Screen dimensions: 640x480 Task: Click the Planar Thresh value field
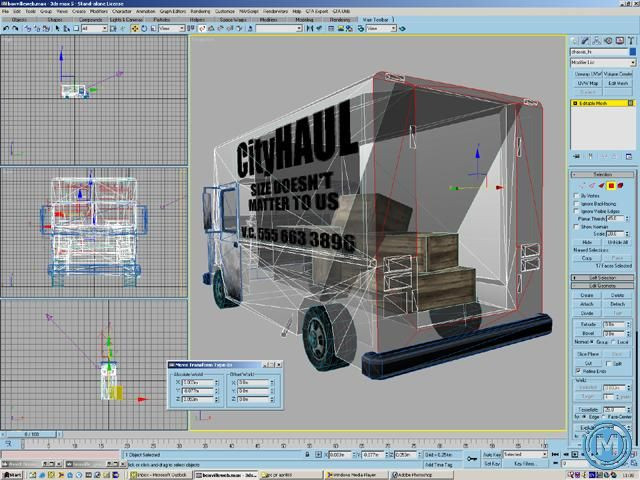(x=616, y=219)
